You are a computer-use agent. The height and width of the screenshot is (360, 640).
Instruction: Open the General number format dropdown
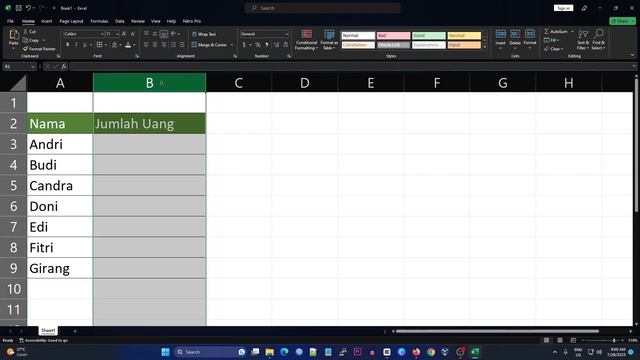point(264,34)
